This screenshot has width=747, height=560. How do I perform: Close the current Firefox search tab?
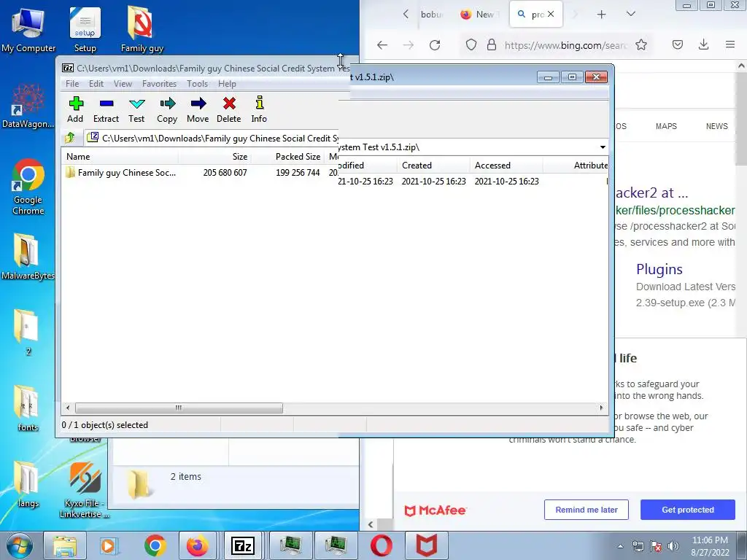[551, 15]
